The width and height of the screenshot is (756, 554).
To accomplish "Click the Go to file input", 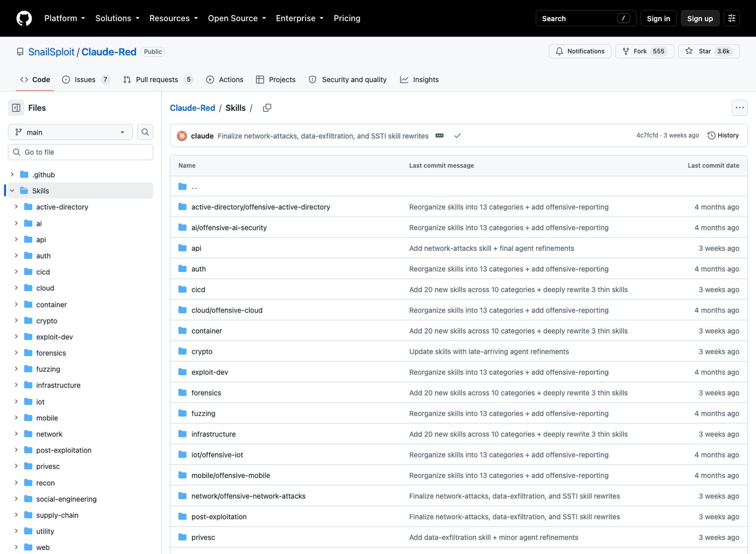I will pos(81,152).
